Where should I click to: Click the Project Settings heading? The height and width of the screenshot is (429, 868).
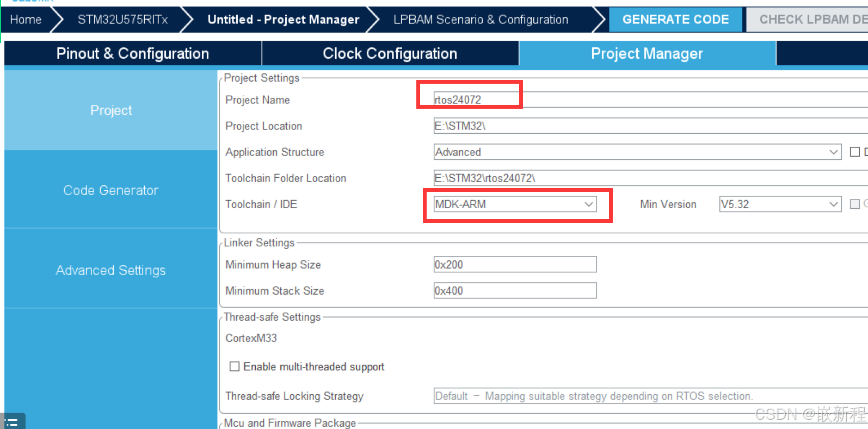pos(261,78)
